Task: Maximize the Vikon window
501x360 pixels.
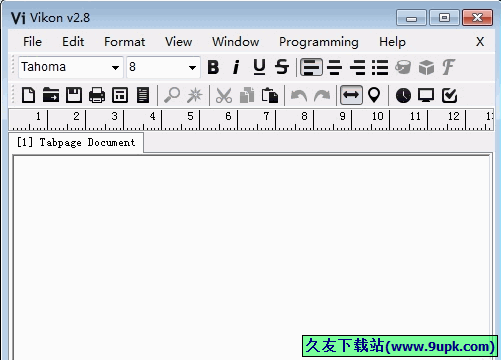Action: click(x=444, y=18)
